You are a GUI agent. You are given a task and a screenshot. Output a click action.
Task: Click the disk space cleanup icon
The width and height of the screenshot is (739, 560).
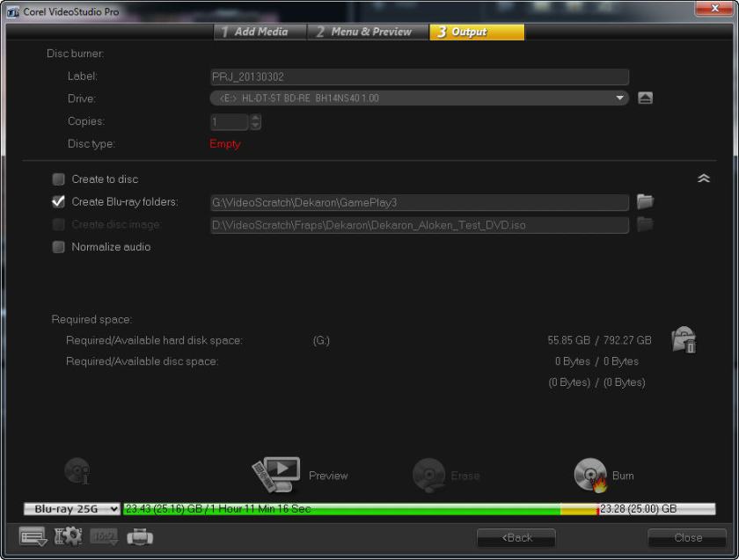684,340
